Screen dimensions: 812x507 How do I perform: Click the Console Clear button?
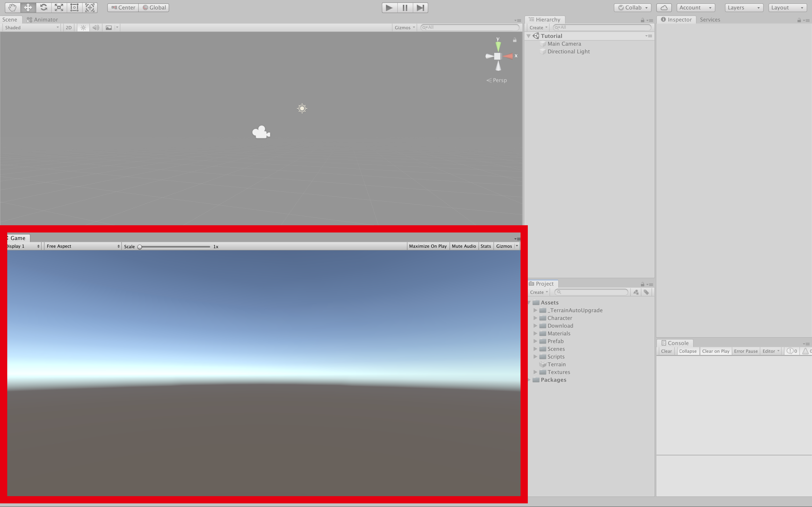point(666,351)
